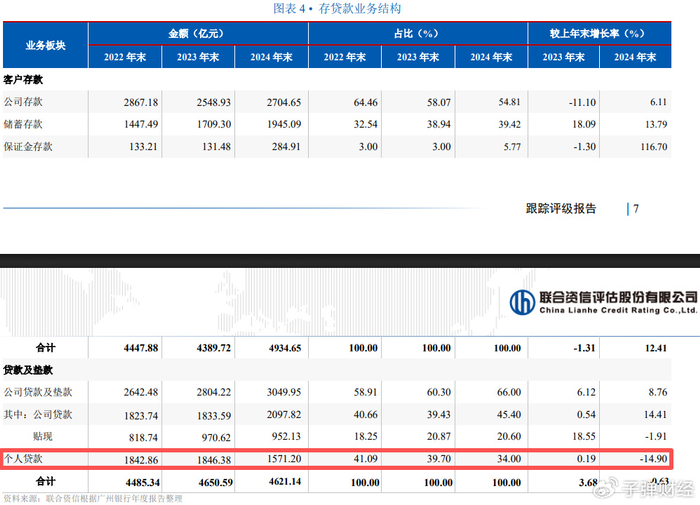Select the 贷款及垫款 section heading

[28, 370]
